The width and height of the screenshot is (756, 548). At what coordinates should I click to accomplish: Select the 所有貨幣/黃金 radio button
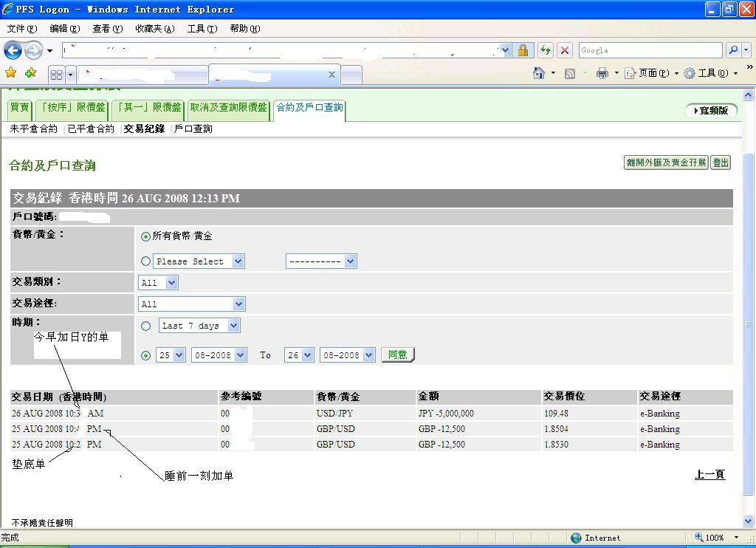pyautogui.click(x=145, y=236)
